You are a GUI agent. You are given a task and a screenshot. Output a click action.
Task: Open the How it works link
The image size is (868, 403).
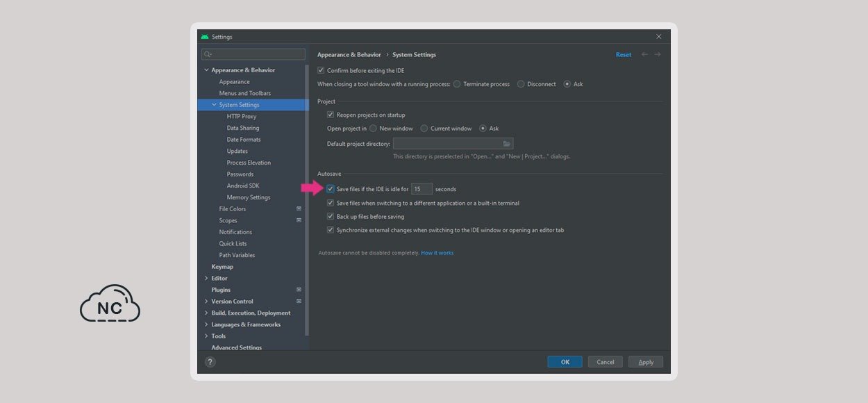[437, 253]
